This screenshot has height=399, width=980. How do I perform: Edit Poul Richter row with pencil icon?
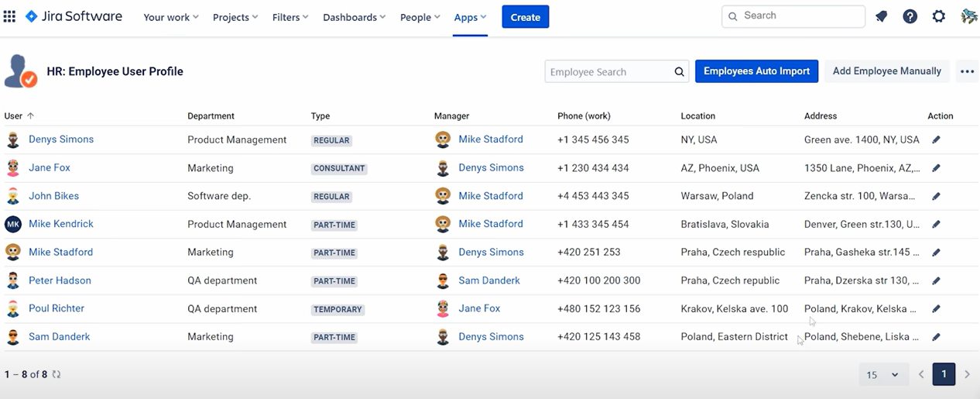(936, 309)
